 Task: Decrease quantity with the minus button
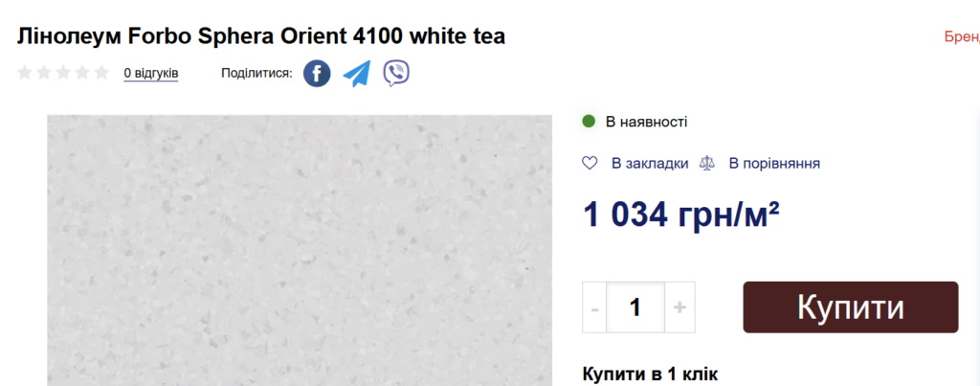click(x=595, y=307)
